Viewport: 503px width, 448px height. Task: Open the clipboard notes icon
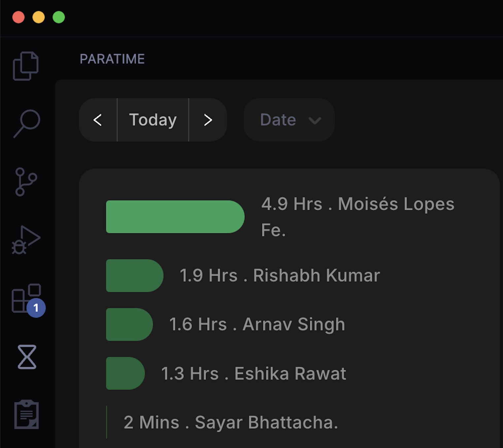(x=26, y=414)
